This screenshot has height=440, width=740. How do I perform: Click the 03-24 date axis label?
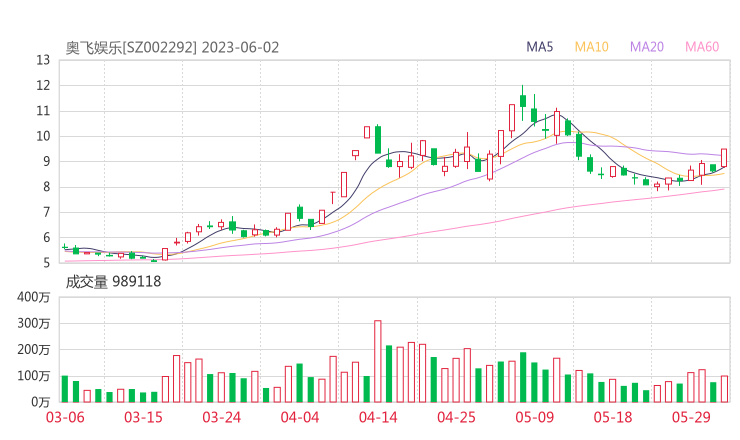(x=222, y=417)
